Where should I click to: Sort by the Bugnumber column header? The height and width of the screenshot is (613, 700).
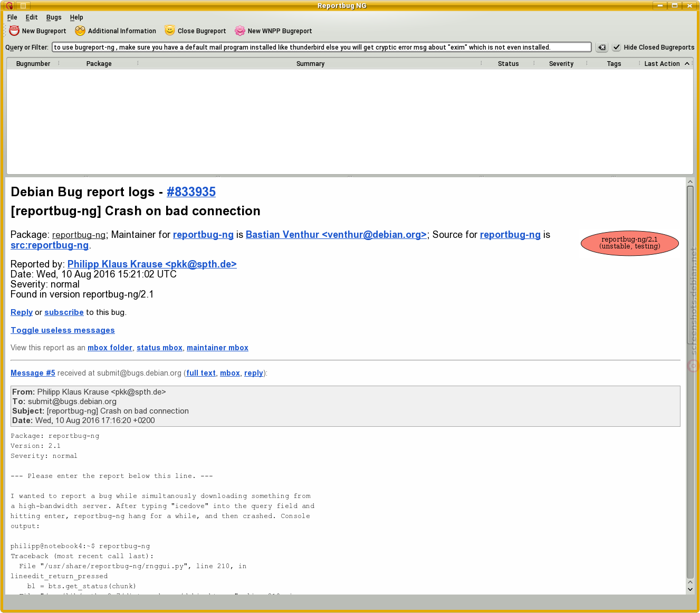pos(33,63)
